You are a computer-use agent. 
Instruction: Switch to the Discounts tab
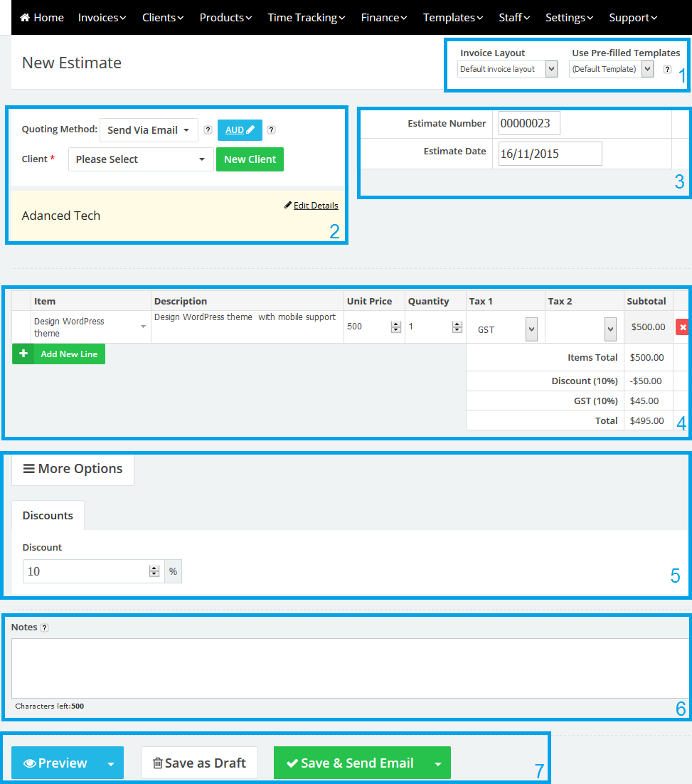click(48, 516)
